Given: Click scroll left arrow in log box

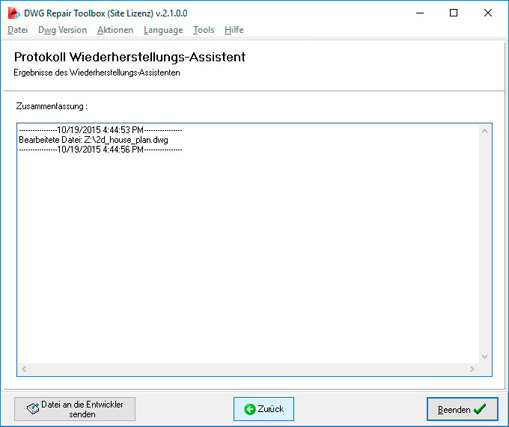Looking at the screenshot, I should pos(24,369).
